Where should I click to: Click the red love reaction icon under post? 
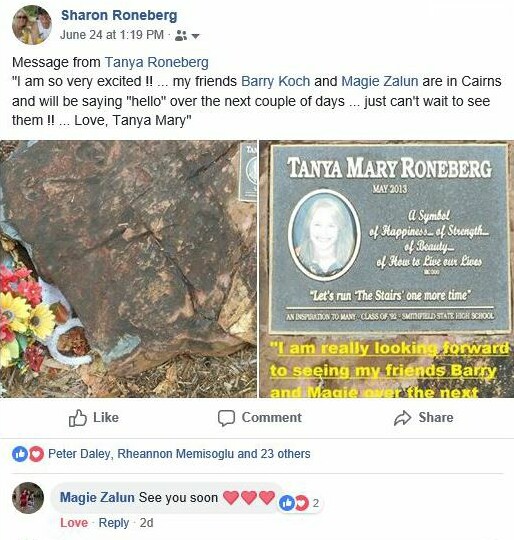point(36,454)
